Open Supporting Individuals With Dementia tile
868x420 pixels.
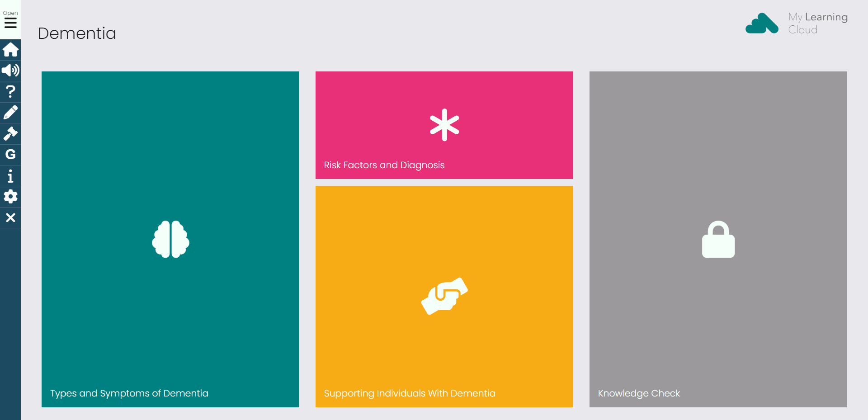pyautogui.click(x=444, y=297)
